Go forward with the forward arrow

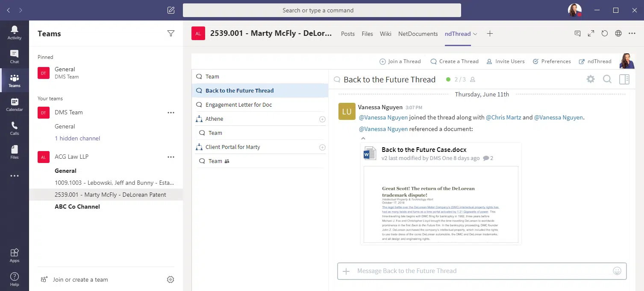tap(21, 10)
